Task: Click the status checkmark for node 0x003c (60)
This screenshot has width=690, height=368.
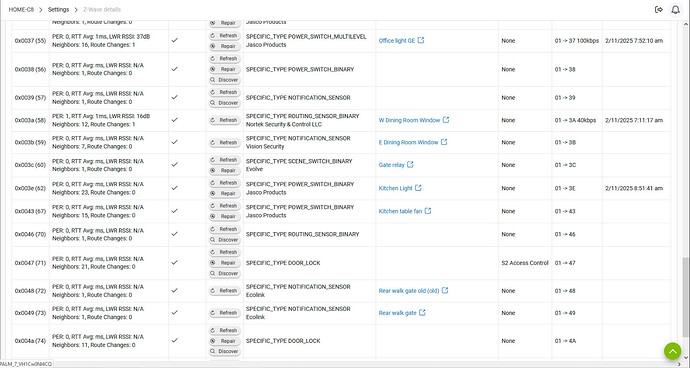Action: 175,164
